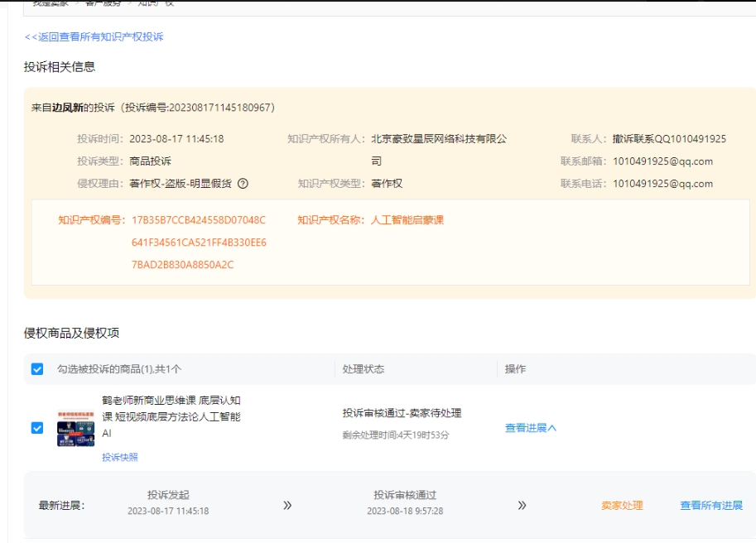Click the 人工智能启蒙课 IP name
The image size is (756, 543).
pyautogui.click(x=407, y=220)
